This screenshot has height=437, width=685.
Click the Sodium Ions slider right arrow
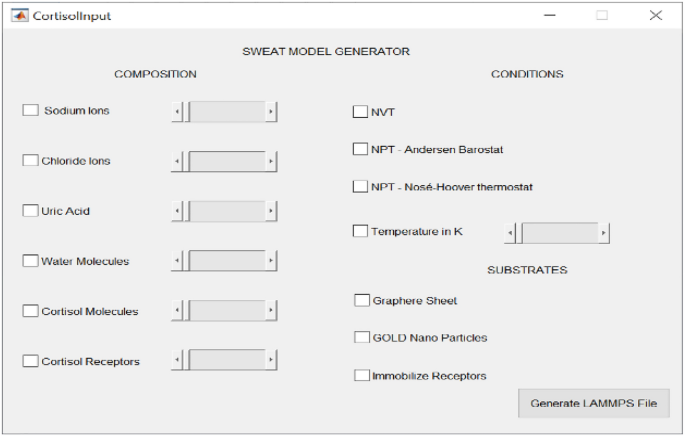point(271,111)
